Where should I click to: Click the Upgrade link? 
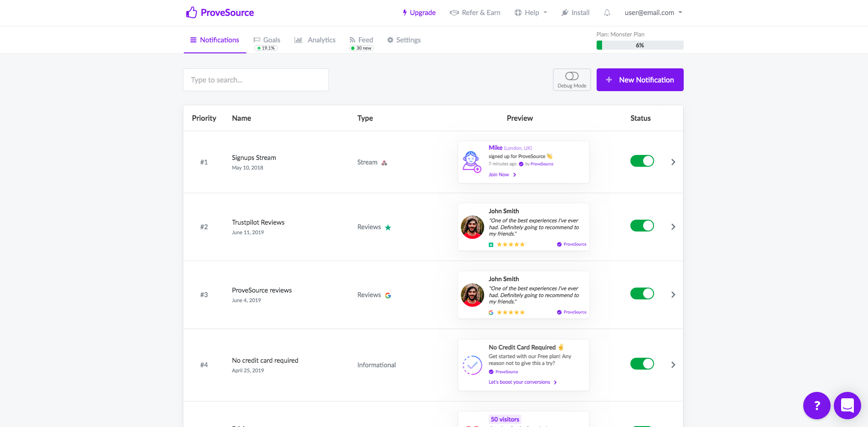tap(419, 13)
